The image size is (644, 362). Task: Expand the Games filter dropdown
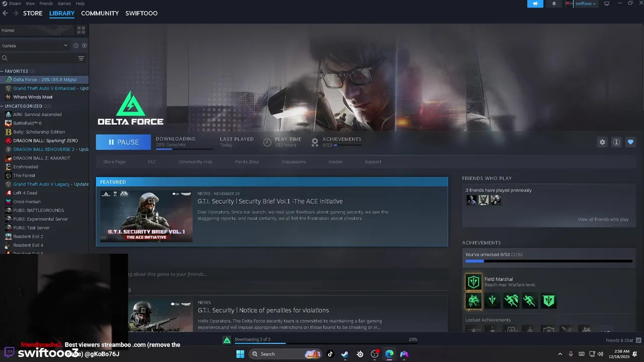click(x=35, y=45)
